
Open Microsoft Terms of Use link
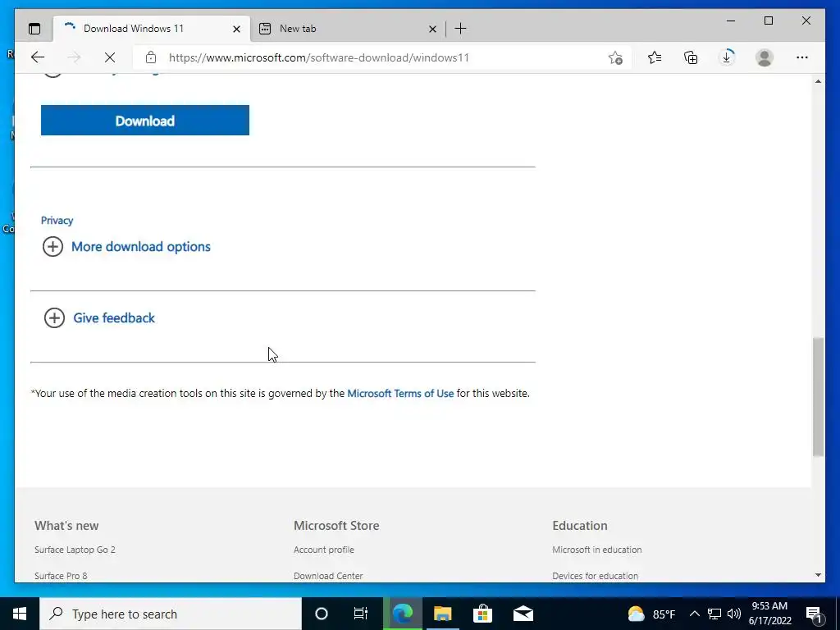400,393
